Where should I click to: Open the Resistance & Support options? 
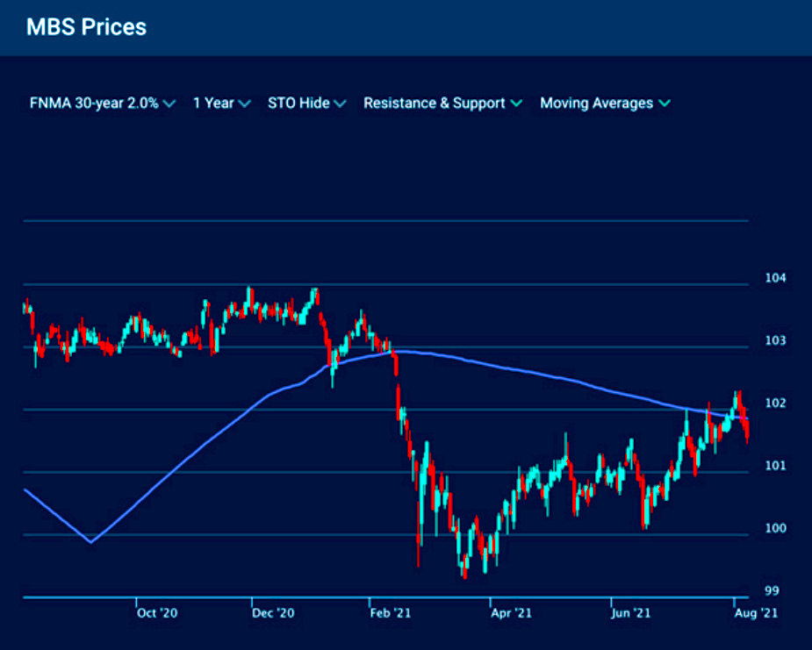tap(434, 104)
